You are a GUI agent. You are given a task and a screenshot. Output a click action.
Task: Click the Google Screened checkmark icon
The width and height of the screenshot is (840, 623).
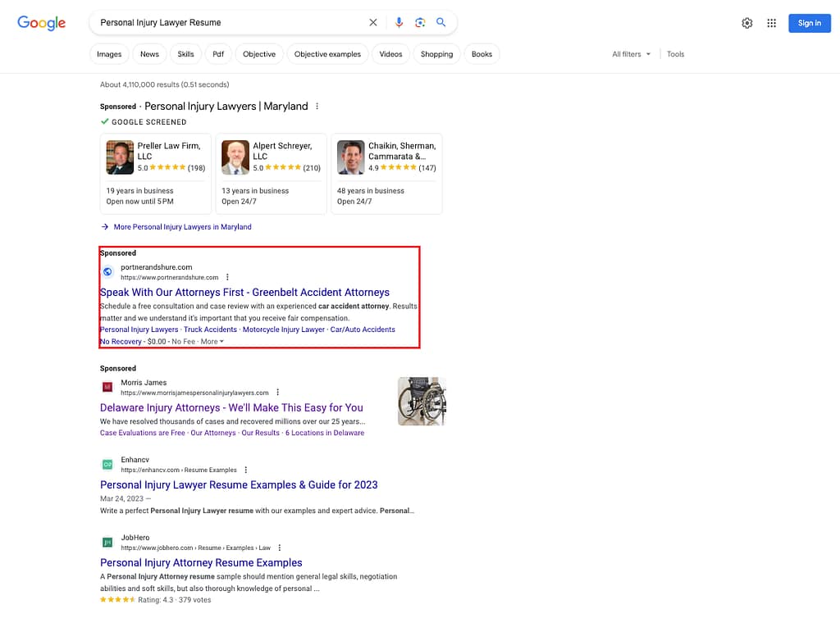pos(105,121)
